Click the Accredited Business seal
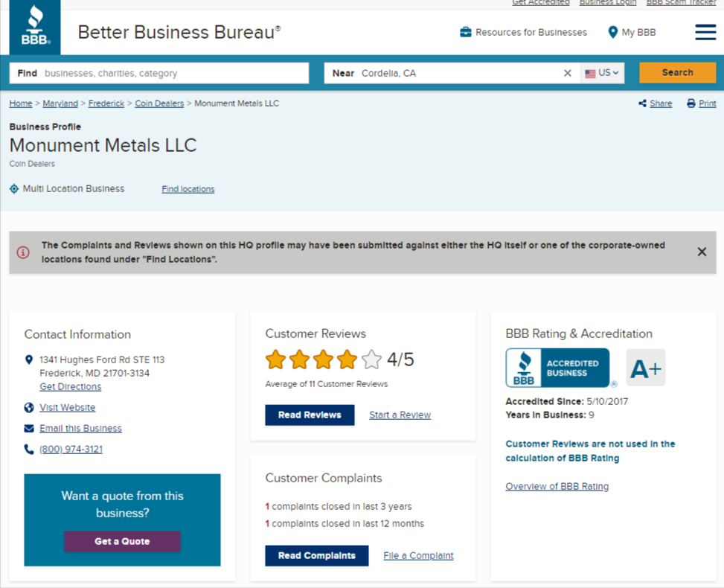Image resolution: width=724 pixels, height=588 pixels. click(x=558, y=368)
